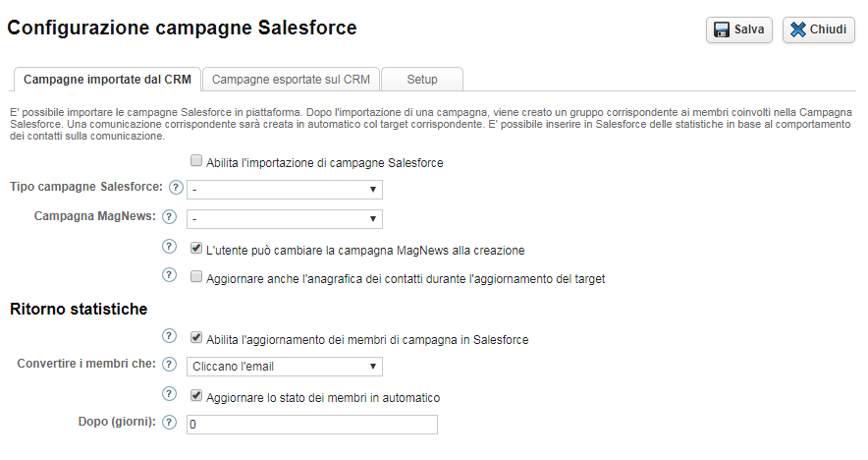This screenshot has width=868, height=460.
Task: Uncheck L'utente può cambiare la campagna MagNews
Action: pos(196,248)
